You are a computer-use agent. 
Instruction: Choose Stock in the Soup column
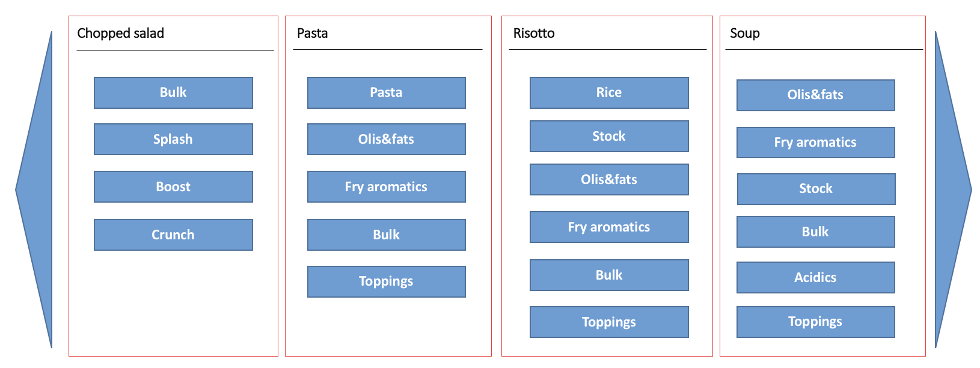[816, 189]
